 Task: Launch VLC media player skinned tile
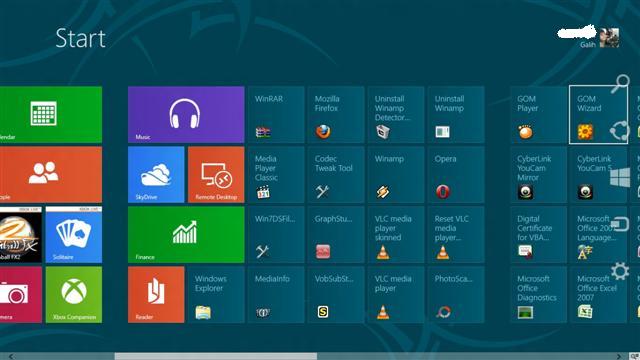tap(396, 234)
